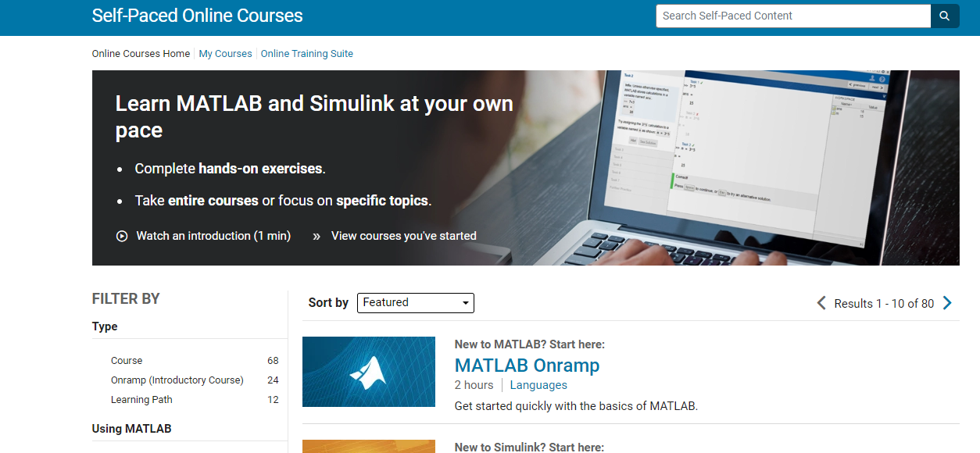Filter by Onramp (Introductory Course)
The image size is (980, 453).
click(x=177, y=380)
